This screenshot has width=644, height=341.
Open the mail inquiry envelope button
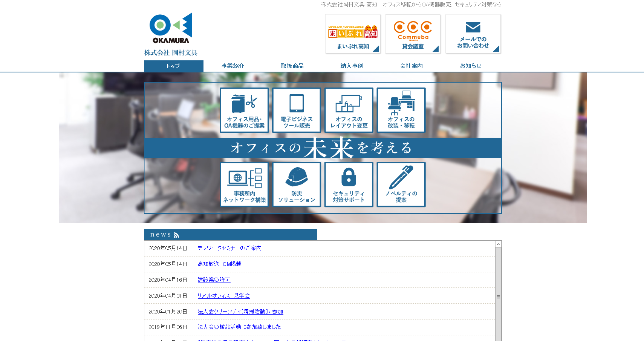[473, 34]
